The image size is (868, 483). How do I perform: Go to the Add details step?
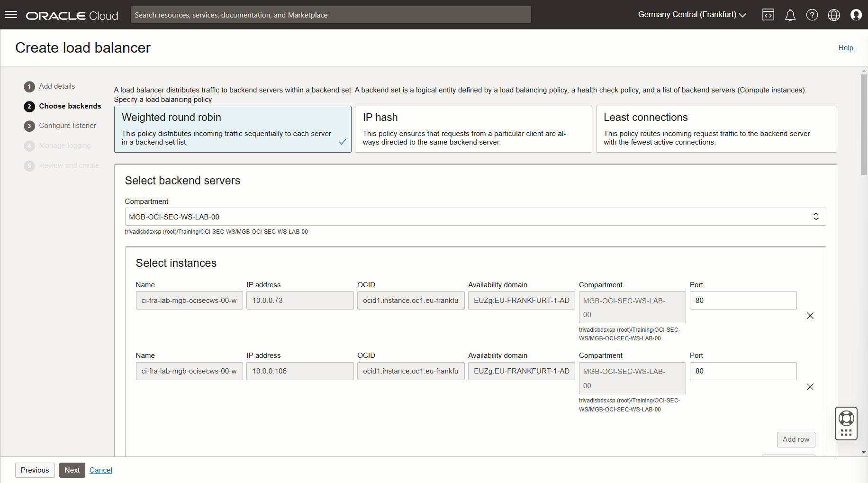point(49,86)
